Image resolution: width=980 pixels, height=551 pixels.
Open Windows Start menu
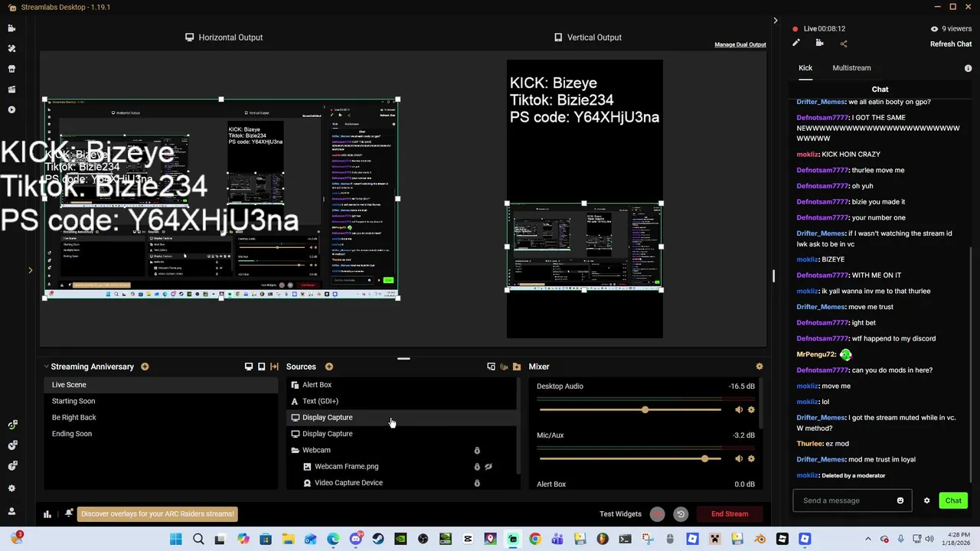pos(175,540)
